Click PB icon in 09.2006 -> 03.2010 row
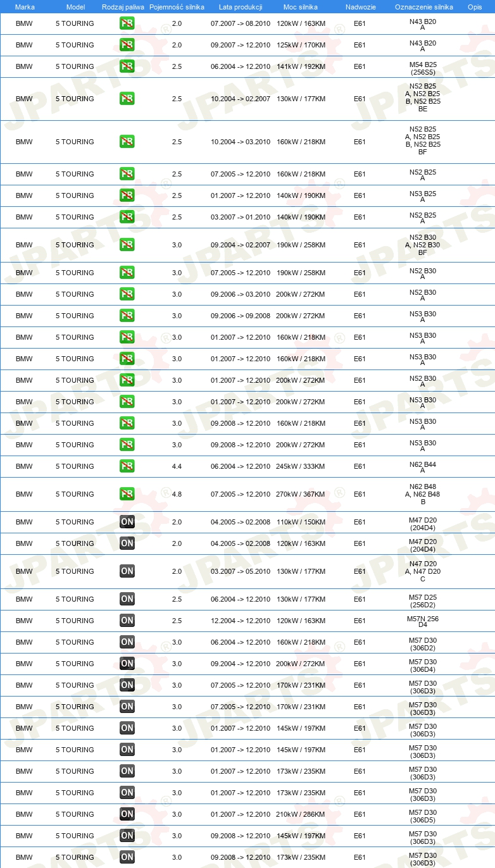The height and width of the screenshot is (868, 495). [x=127, y=294]
